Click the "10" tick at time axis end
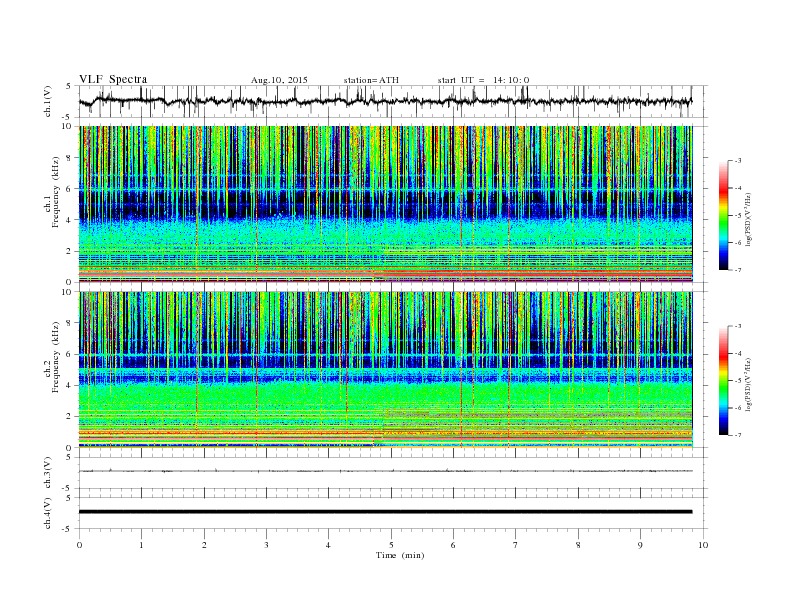This screenshot has width=792, height=612. (x=703, y=545)
